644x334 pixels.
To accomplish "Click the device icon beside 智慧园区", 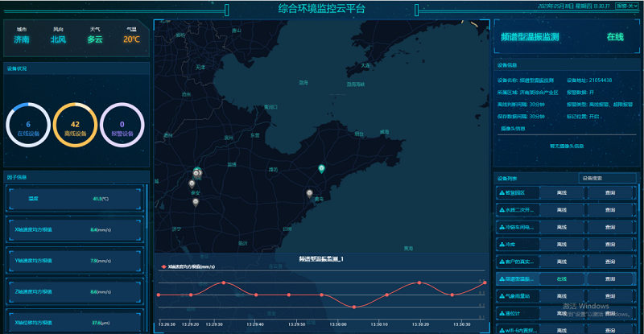I will point(502,192).
